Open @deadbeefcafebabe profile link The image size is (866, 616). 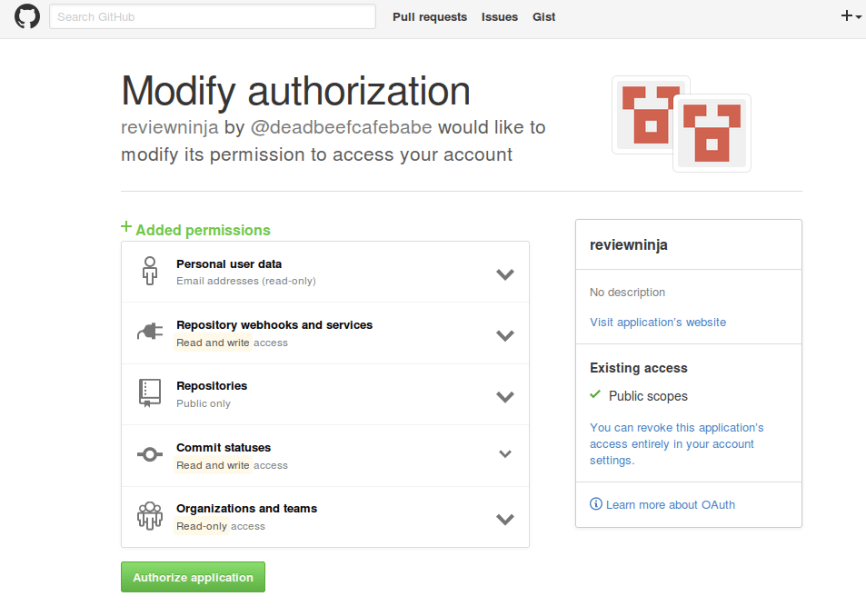pos(342,127)
